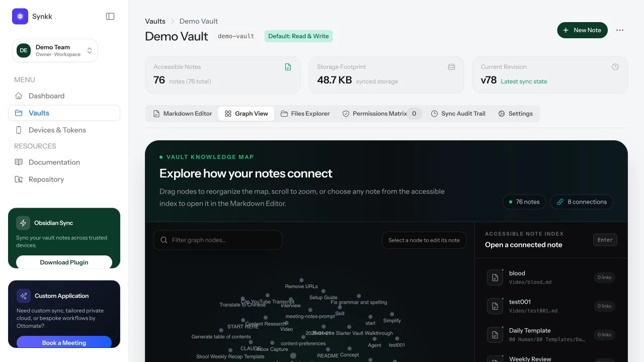644x362 pixels.
Task: Open the Demo Team workspace switcher
Action: coord(55,50)
